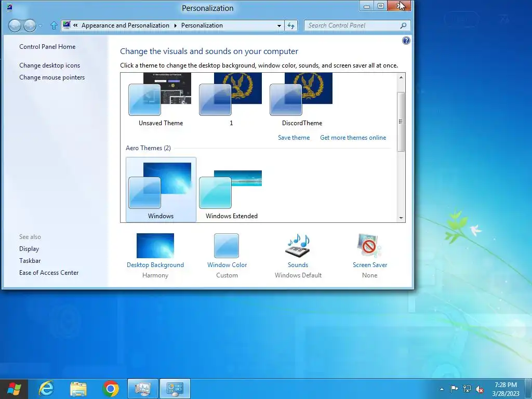Open File Explorer from taskbar
Screen dimensions: 532x399
tap(78, 389)
